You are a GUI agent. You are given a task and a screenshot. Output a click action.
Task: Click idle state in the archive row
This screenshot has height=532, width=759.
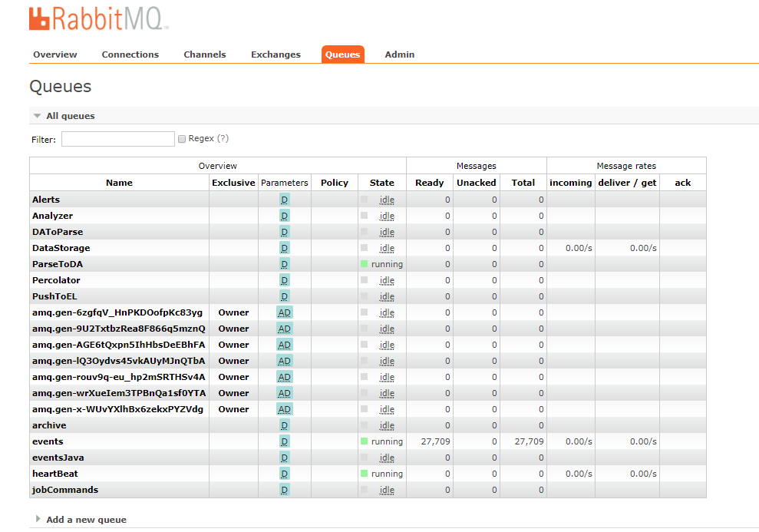coord(387,425)
